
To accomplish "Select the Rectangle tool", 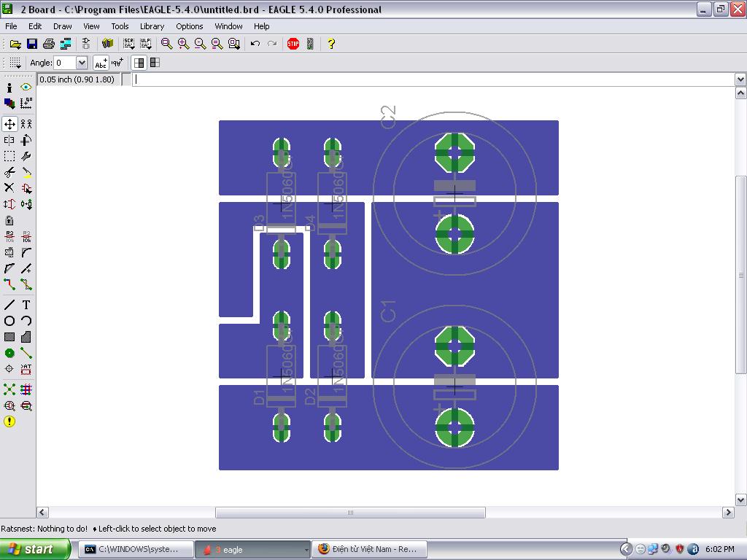I will pyautogui.click(x=9, y=337).
